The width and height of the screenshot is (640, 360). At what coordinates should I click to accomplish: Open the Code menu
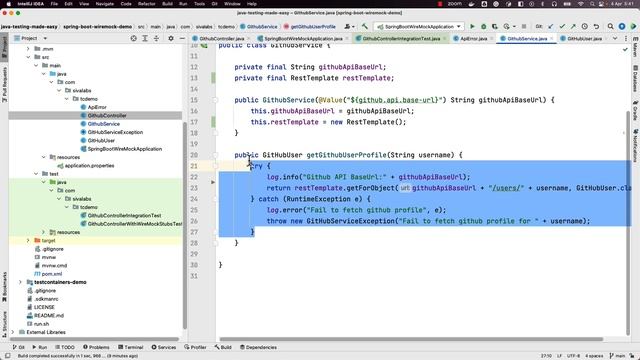(126, 4)
